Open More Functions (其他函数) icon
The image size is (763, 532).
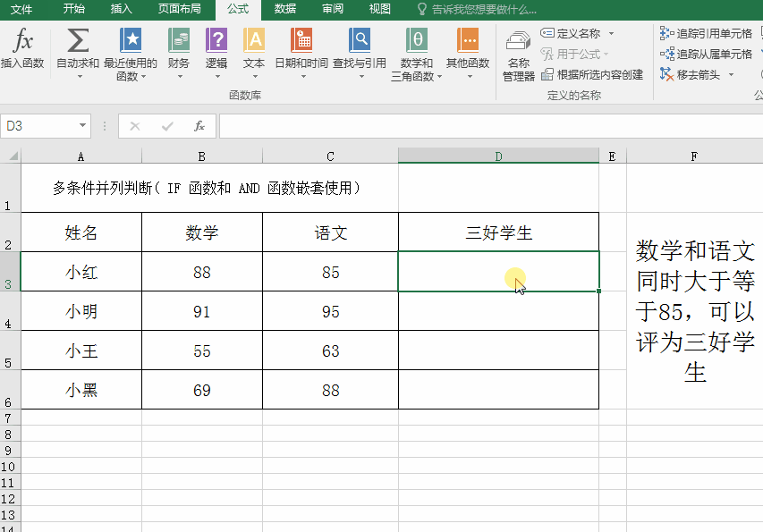[468, 40]
